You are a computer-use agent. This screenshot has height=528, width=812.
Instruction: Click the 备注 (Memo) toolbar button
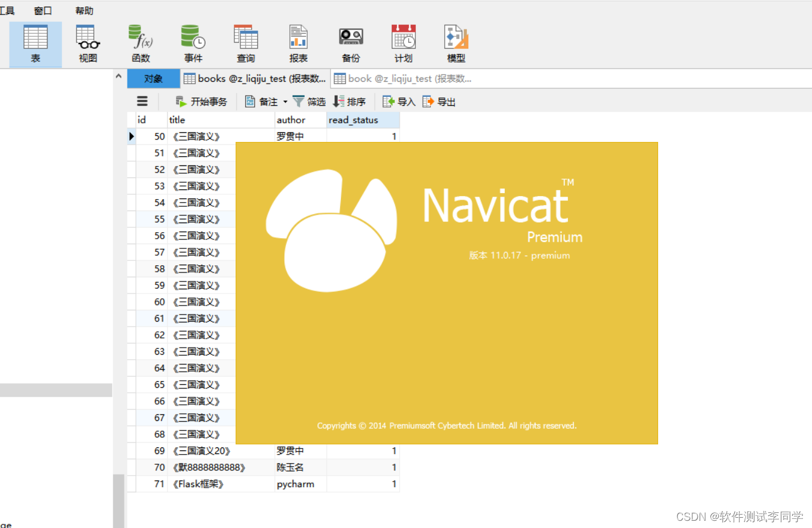click(x=261, y=102)
